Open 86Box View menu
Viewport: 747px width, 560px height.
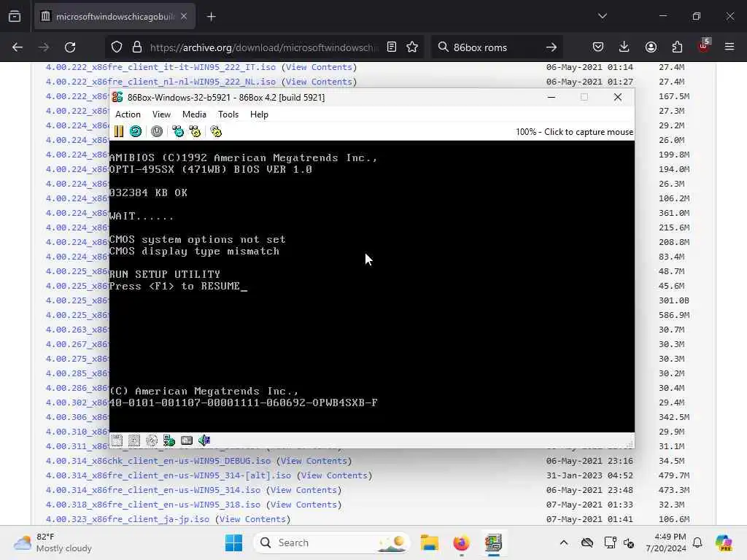[x=161, y=114]
